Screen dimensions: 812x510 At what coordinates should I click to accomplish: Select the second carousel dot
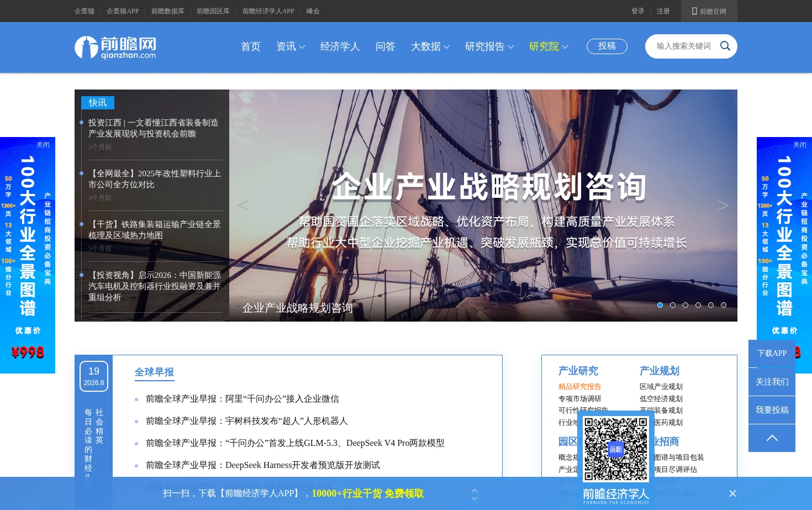pyautogui.click(x=673, y=305)
